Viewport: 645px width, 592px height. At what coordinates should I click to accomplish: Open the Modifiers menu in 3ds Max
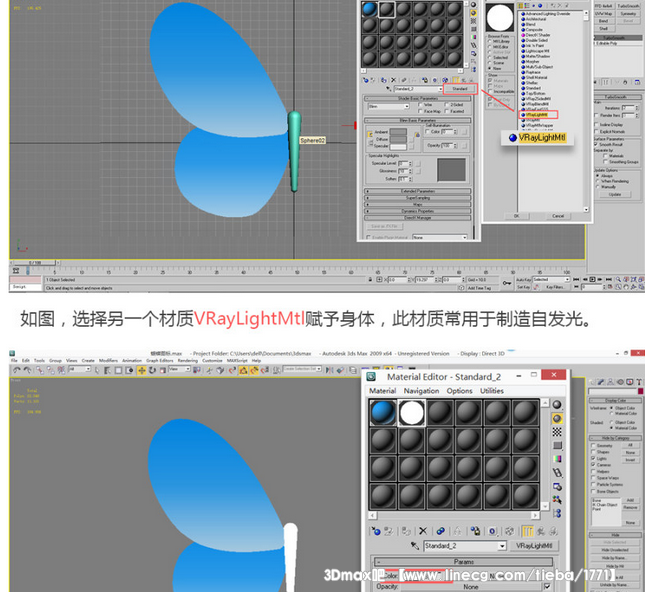pos(108,360)
